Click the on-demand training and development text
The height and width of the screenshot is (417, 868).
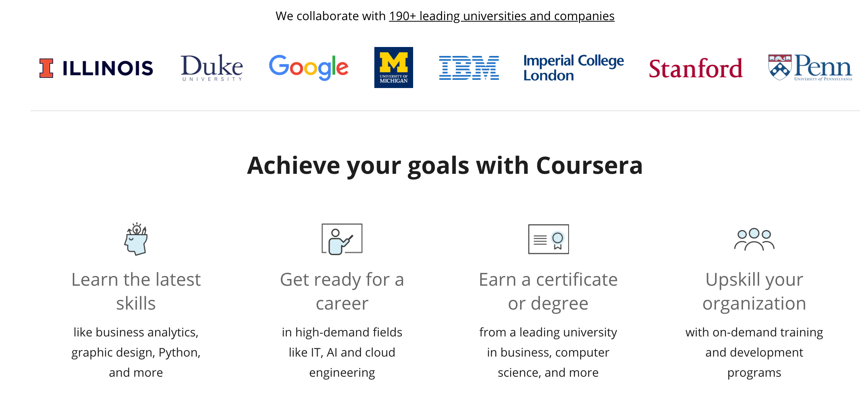coord(754,352)
